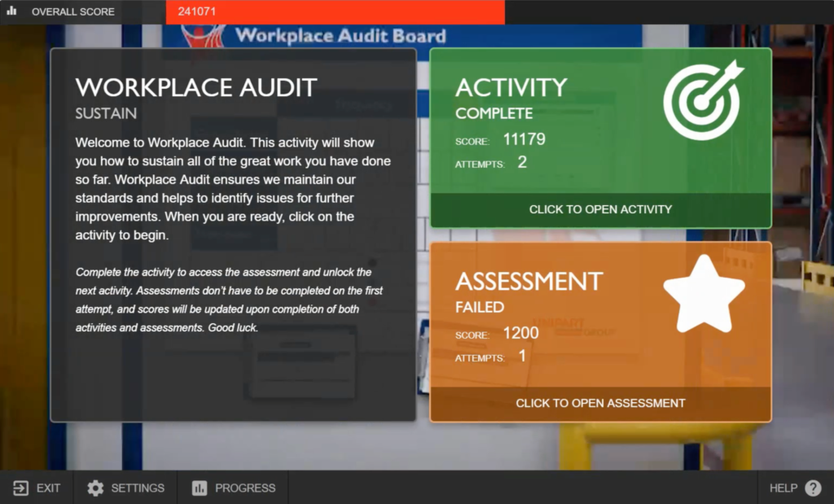
Task: Click the Activity card title
Action: click(x=511, y=88)
